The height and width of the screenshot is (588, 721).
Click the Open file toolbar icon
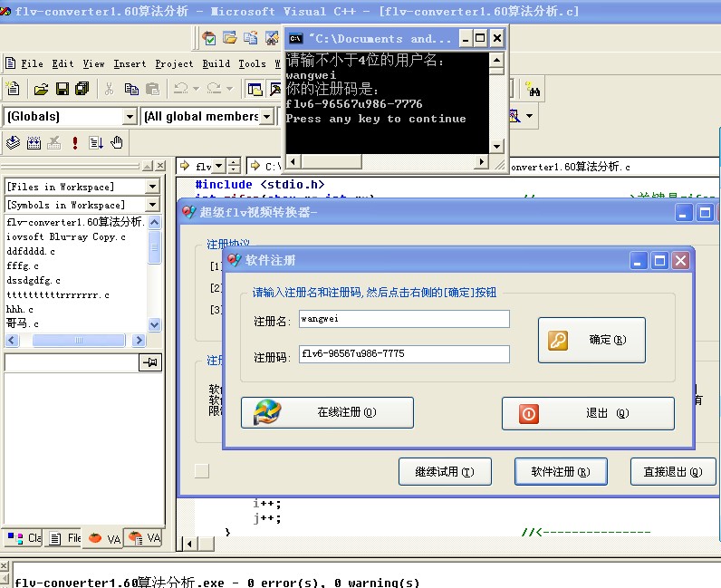41,89
